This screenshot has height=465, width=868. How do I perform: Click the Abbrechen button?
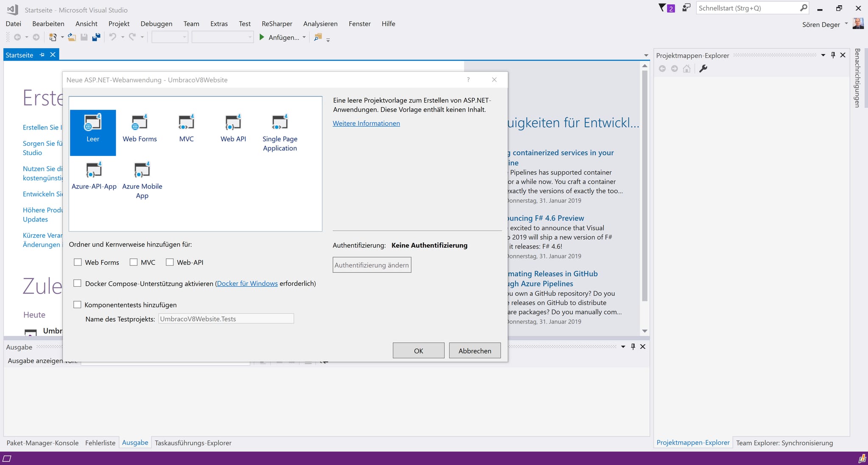(x=475, y=350)
